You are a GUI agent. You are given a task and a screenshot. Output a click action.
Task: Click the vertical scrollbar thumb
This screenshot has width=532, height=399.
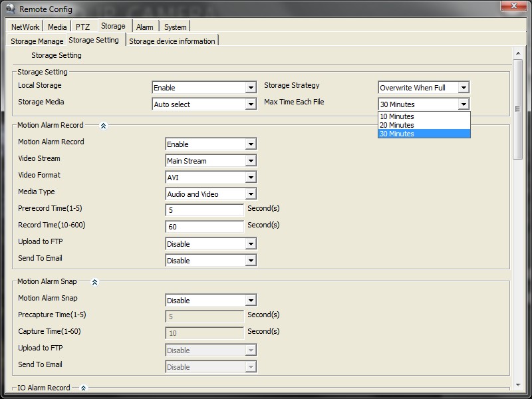pyautogui.click(x=518, y=109)
